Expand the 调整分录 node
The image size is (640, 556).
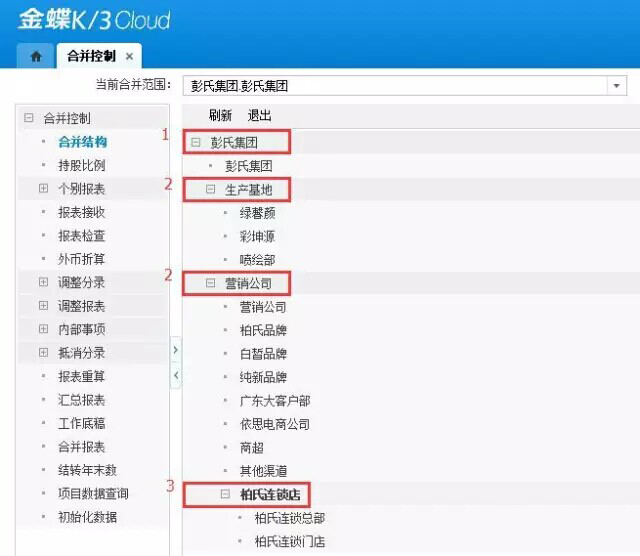[43, 282]
